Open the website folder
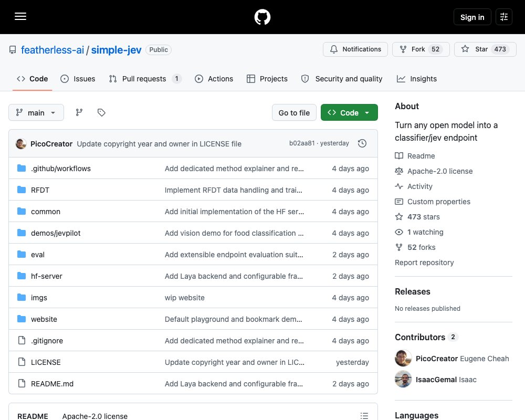Screen dimensions: 525x420 tap(44, 319)
